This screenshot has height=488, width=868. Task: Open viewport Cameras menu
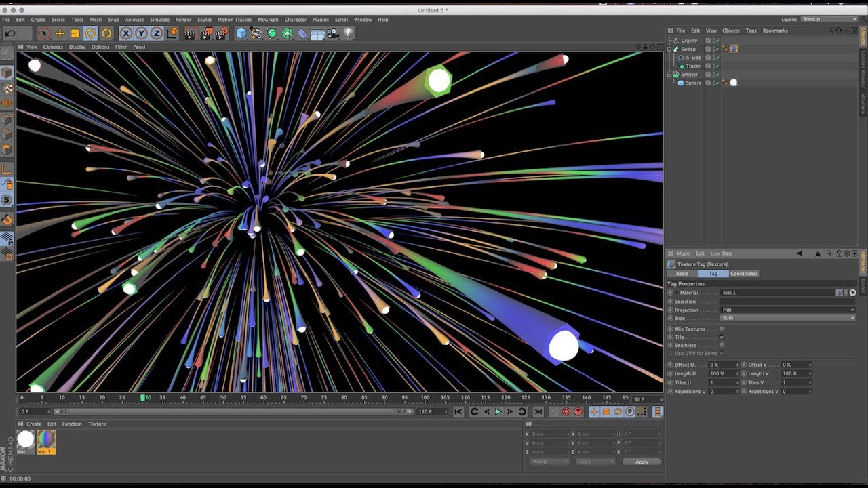coord(53,47)
